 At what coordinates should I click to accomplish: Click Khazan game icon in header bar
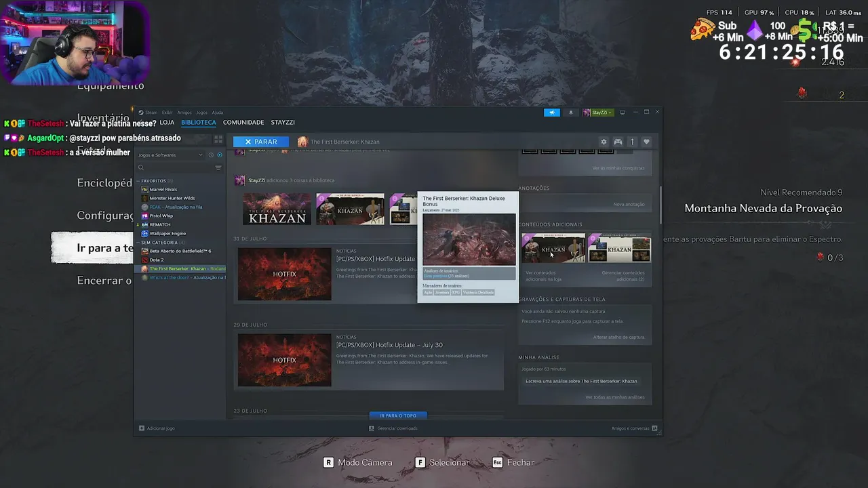pyautogui.click(x=302, y=142)
